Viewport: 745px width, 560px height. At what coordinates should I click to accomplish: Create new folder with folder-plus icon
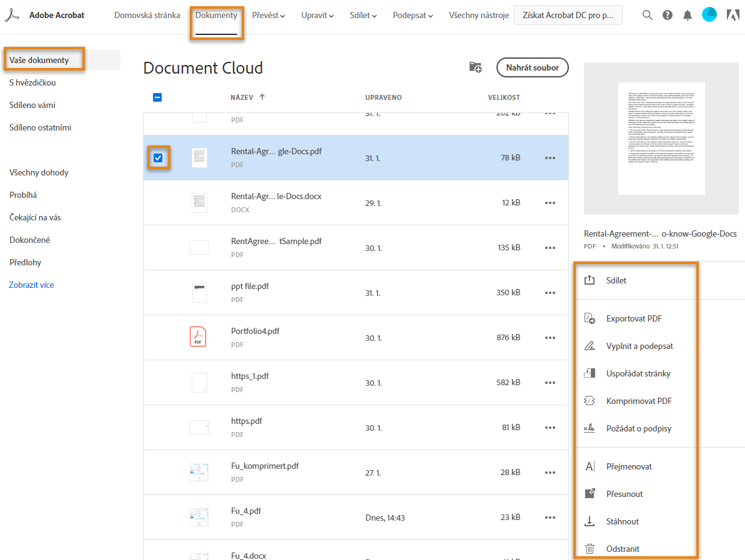(x=475, y=67)
